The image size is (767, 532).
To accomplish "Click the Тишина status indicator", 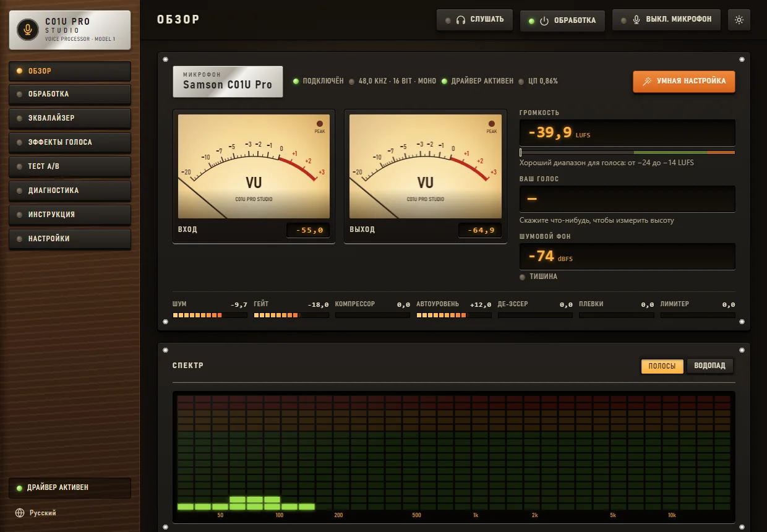I will [539, 277].
